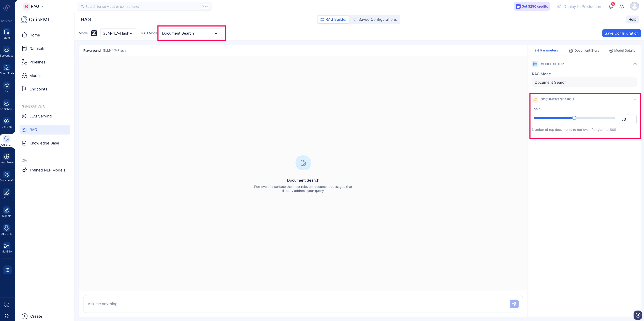The height and width of the screenshot is (321, 644).
Task: Open the Cloud Scale service icon
Action: (x=7, y=68)
